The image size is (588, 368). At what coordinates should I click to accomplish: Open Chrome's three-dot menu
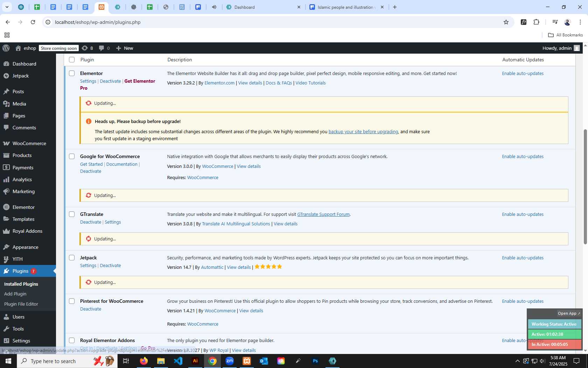click(x=580, y=22)
